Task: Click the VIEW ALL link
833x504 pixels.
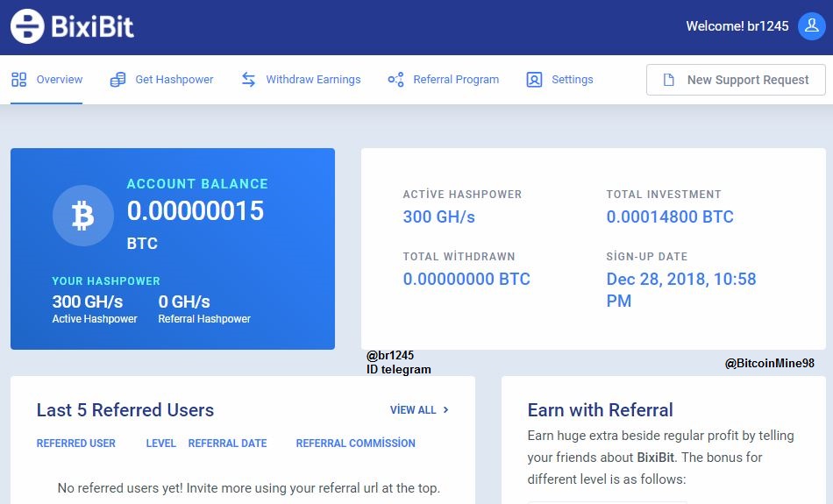Action: tap(413, 410)
